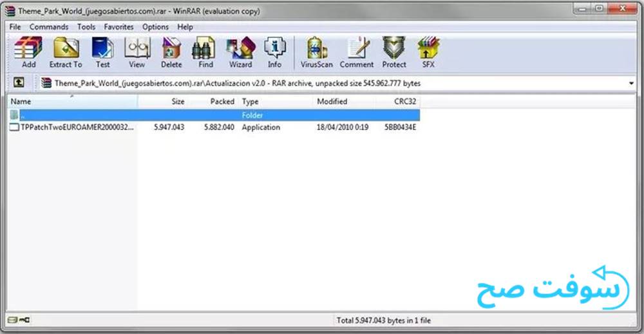
Task: Select the TPPatchTwoEUROAMER application file icon
Action: (14, 127)
